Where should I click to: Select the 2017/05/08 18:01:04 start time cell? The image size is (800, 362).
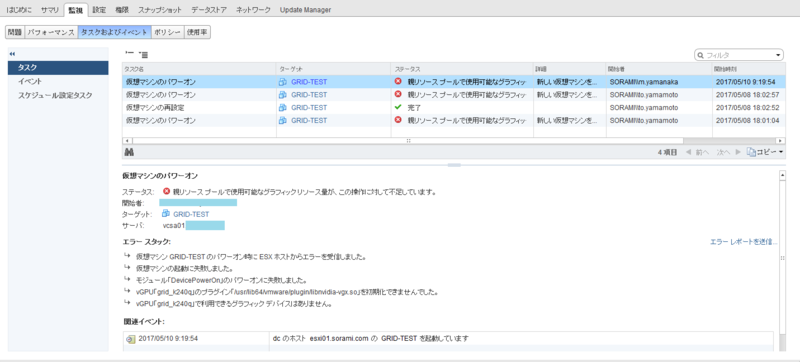(x=748, y=120)
